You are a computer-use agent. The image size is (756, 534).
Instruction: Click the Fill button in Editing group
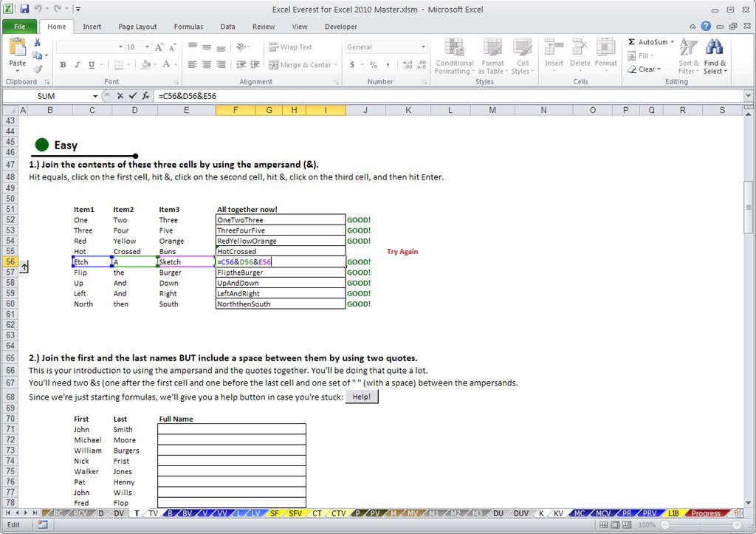pos(640,55)
